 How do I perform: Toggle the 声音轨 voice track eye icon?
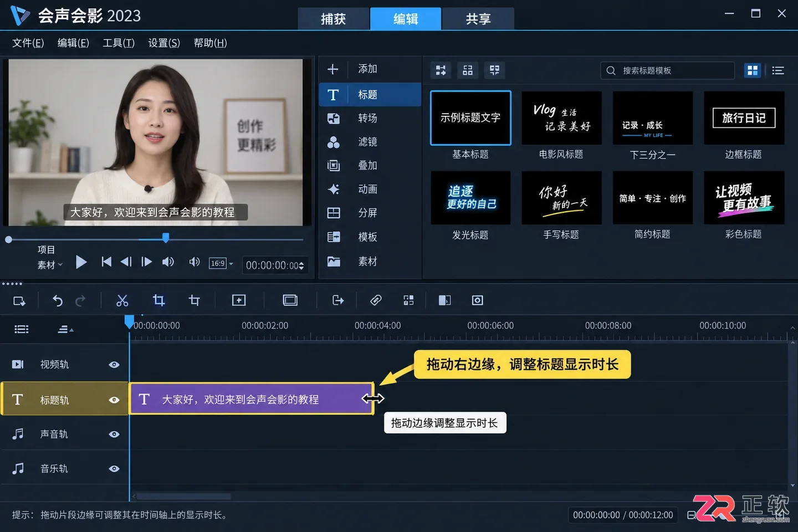[x=114, y=434]
